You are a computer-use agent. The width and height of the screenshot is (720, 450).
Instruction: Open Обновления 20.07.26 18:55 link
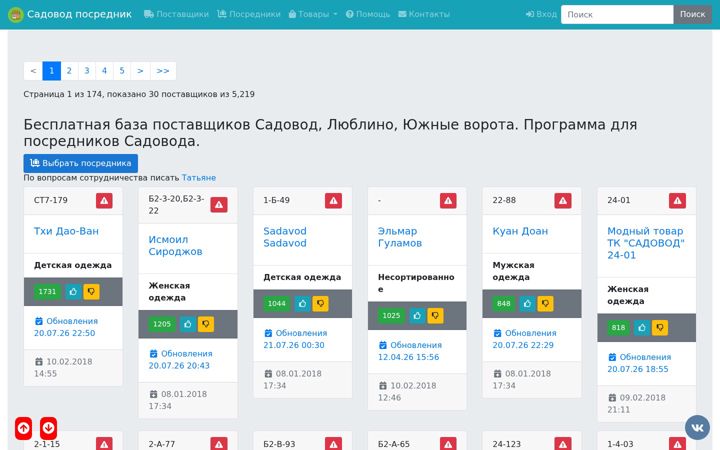tap(639, 363)
